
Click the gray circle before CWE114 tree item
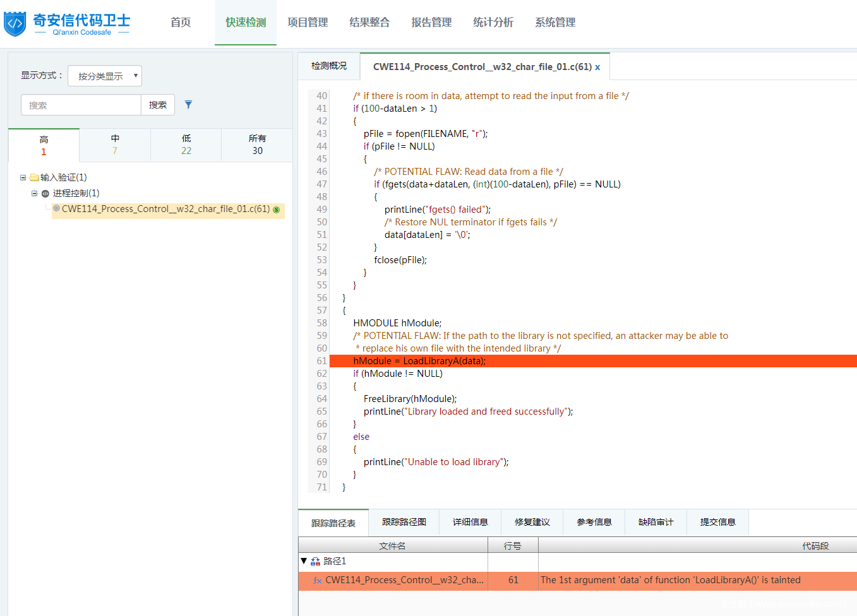click(56, 208)
